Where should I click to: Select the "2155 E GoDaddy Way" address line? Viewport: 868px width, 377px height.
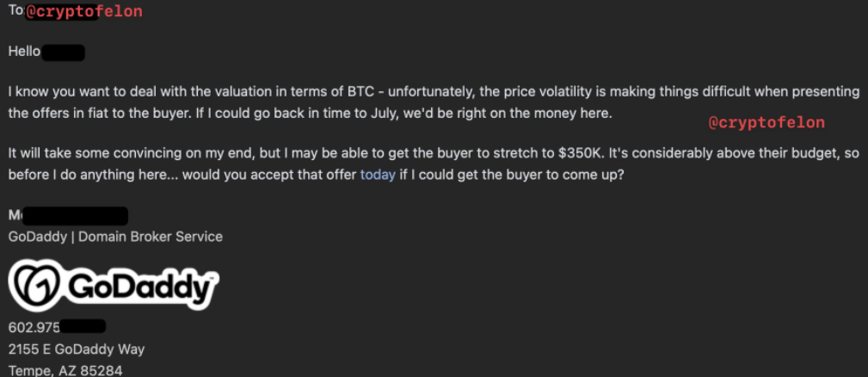point(77,349)
